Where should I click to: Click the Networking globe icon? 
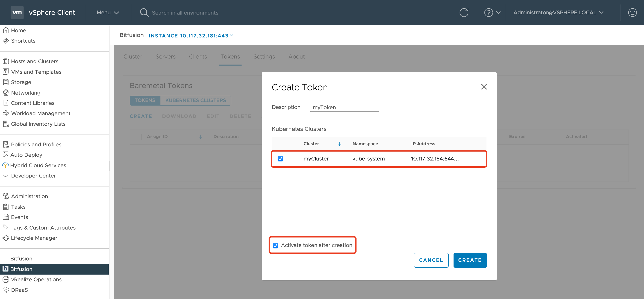(6, 93)
